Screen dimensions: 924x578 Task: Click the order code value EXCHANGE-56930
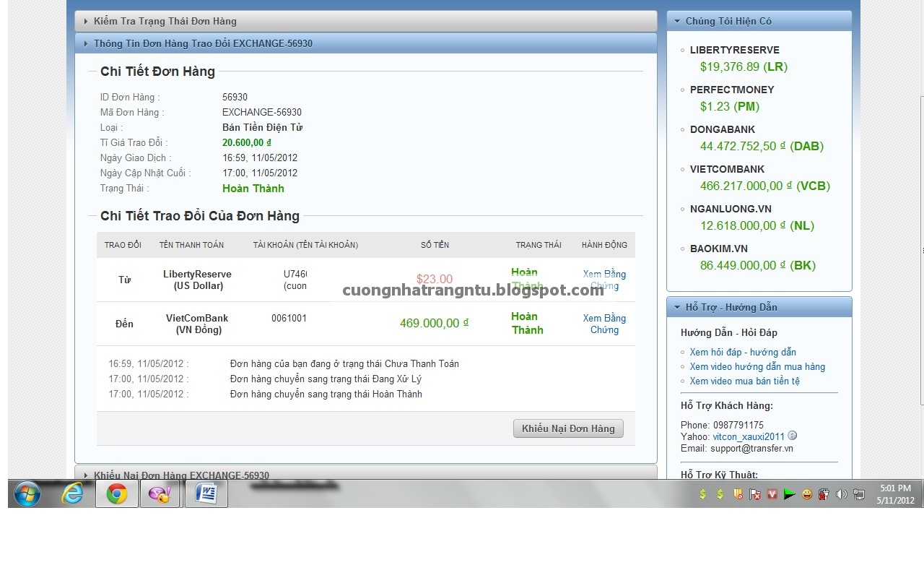[262, 112]
